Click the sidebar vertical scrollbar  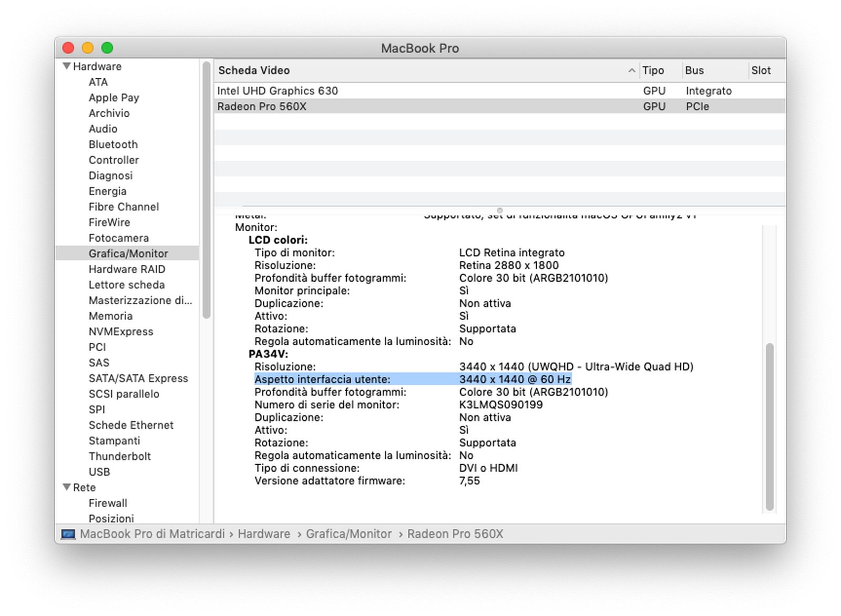click(x=207, y=189)
